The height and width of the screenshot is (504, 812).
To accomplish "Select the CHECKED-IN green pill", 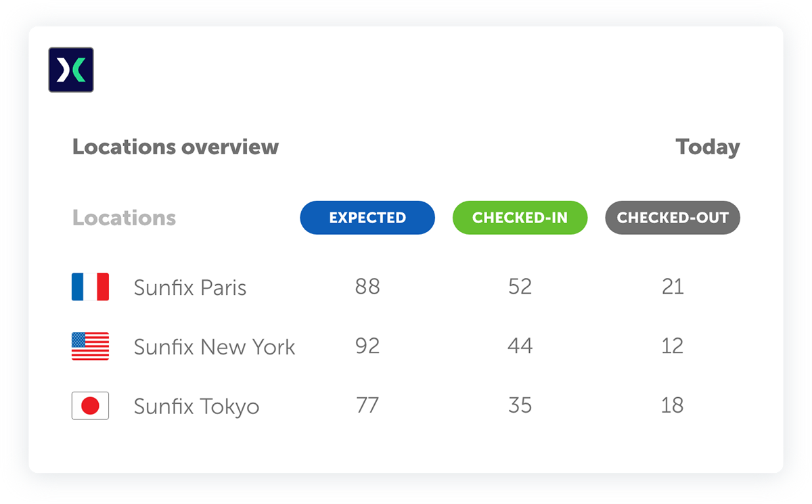I will (520, 218).
